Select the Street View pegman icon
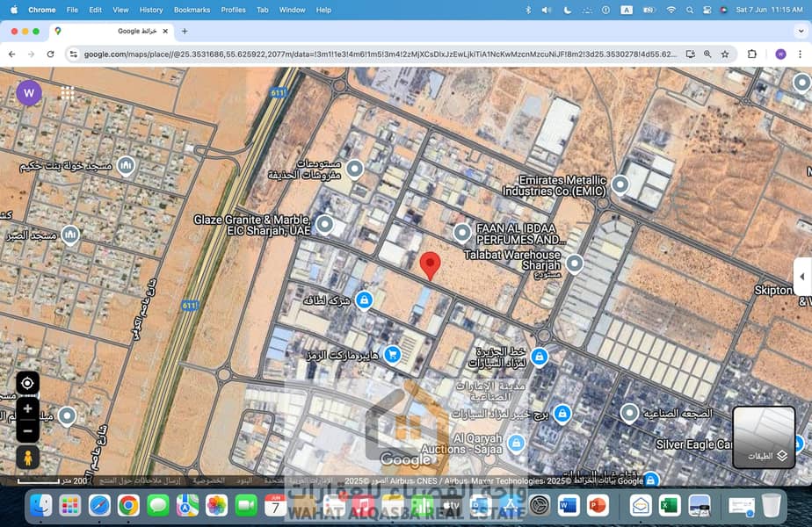Image resolution: width=812 pixels, height=527 pixels. click(27, 458)
